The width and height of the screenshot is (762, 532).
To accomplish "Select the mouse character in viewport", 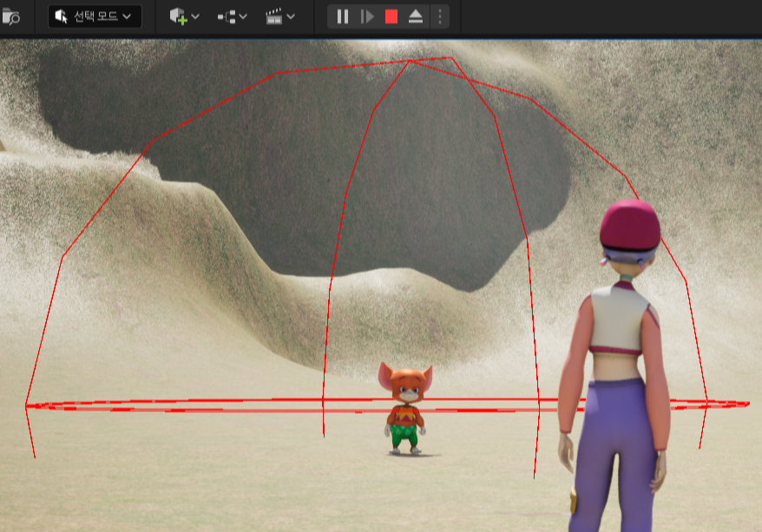I will [x=404, y=408].
